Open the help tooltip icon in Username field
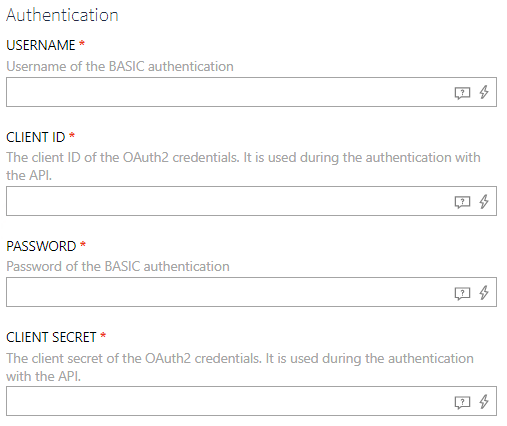The width and height of the screenshot is (507, 426). (462, 93)
